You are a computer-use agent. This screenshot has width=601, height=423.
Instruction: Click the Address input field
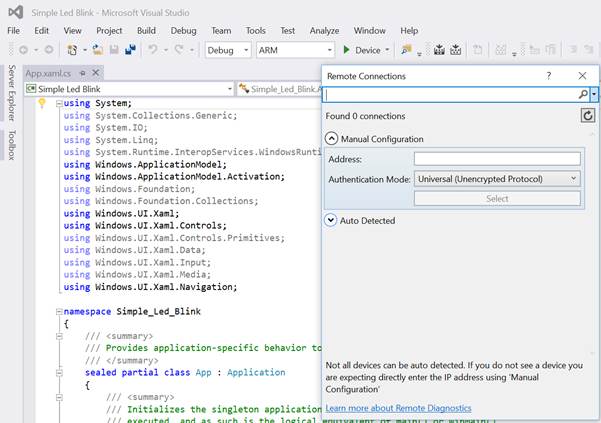[x=497, y=158]
